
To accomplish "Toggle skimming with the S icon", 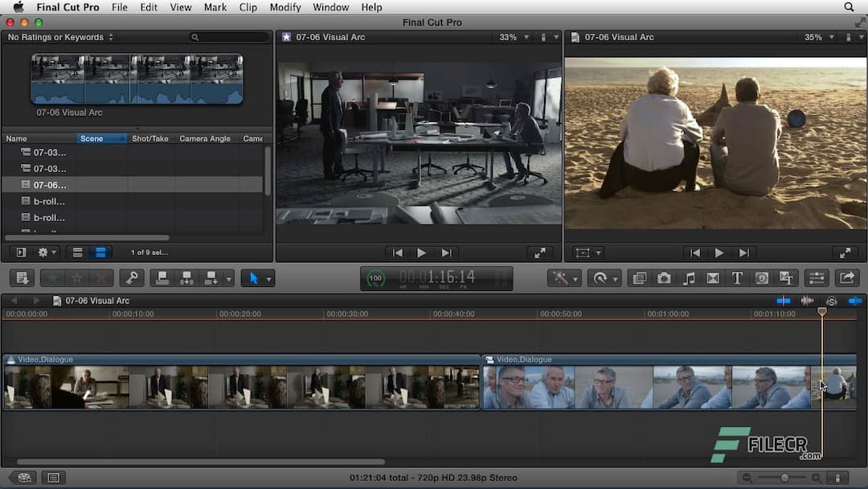I will 831,301.
